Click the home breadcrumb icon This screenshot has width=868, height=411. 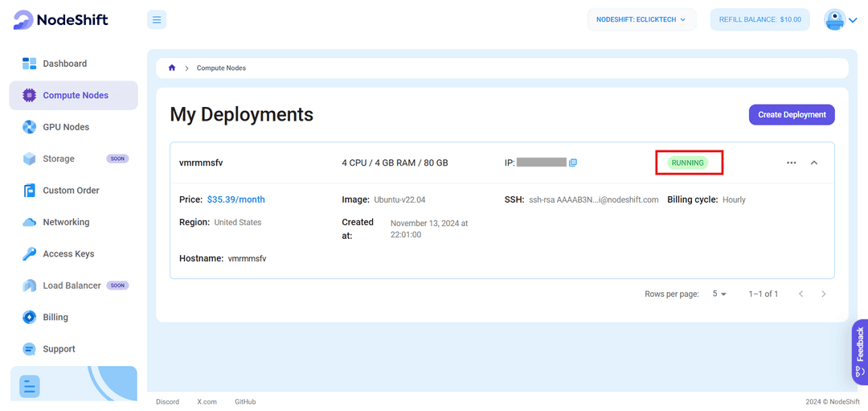click(x=172, y=68)
